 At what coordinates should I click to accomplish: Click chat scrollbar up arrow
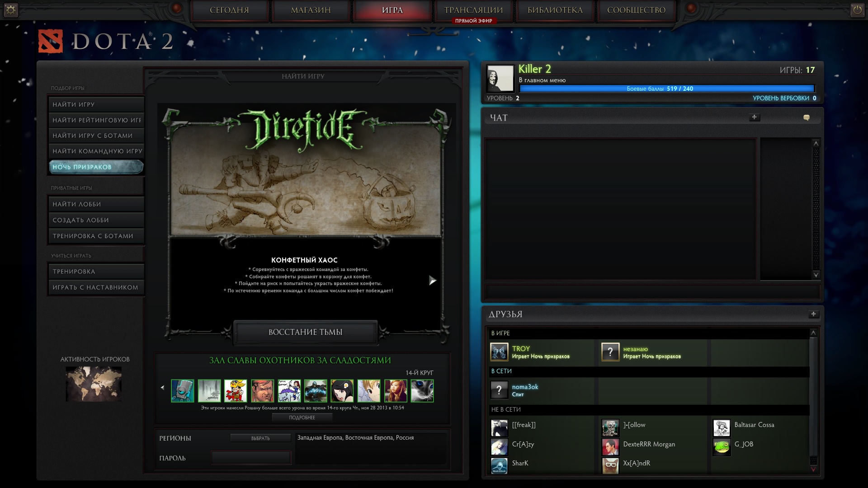coord(816,144)
